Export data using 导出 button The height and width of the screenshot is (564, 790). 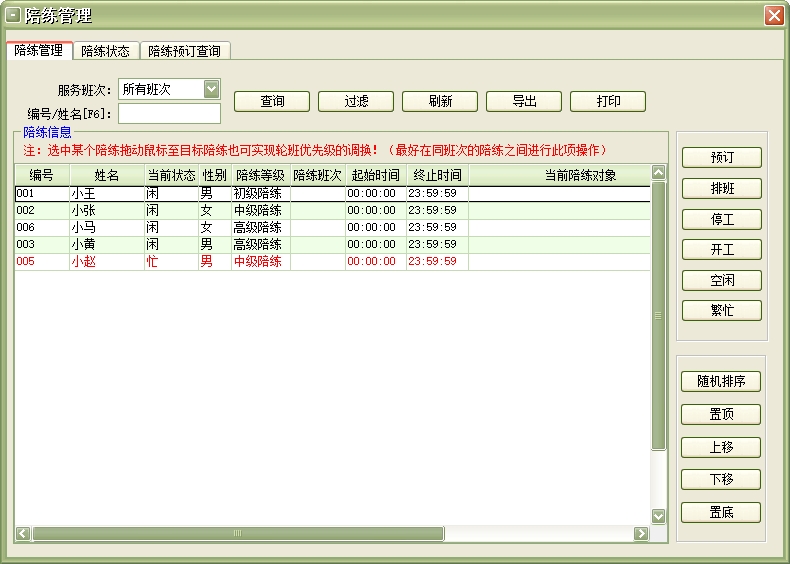coord(524,101)
